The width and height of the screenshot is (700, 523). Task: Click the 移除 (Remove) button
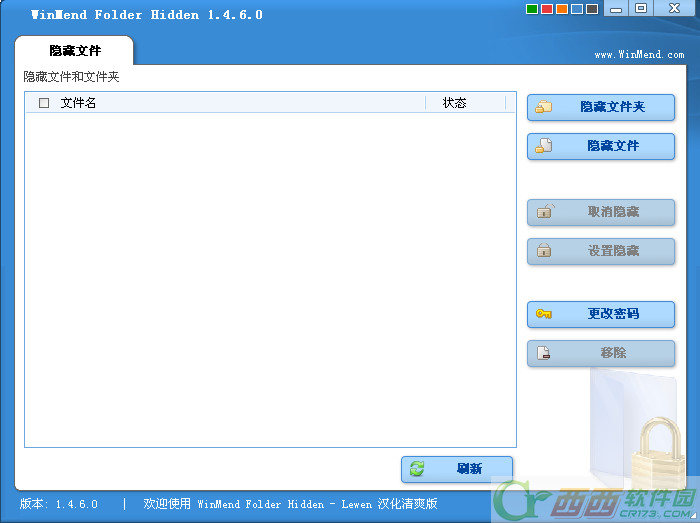600,353
